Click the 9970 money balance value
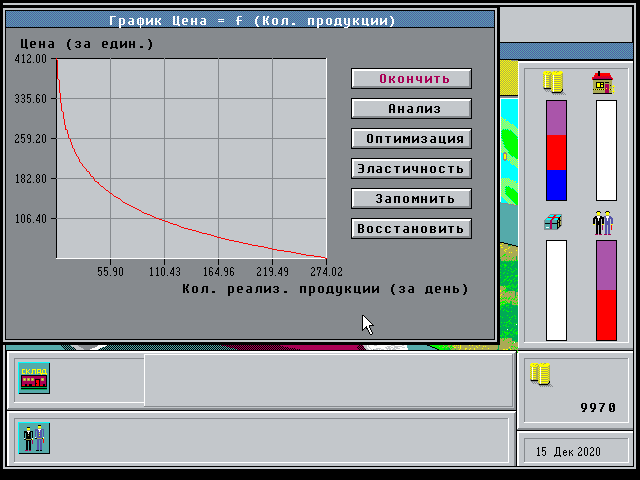 (x=598, y=407)
